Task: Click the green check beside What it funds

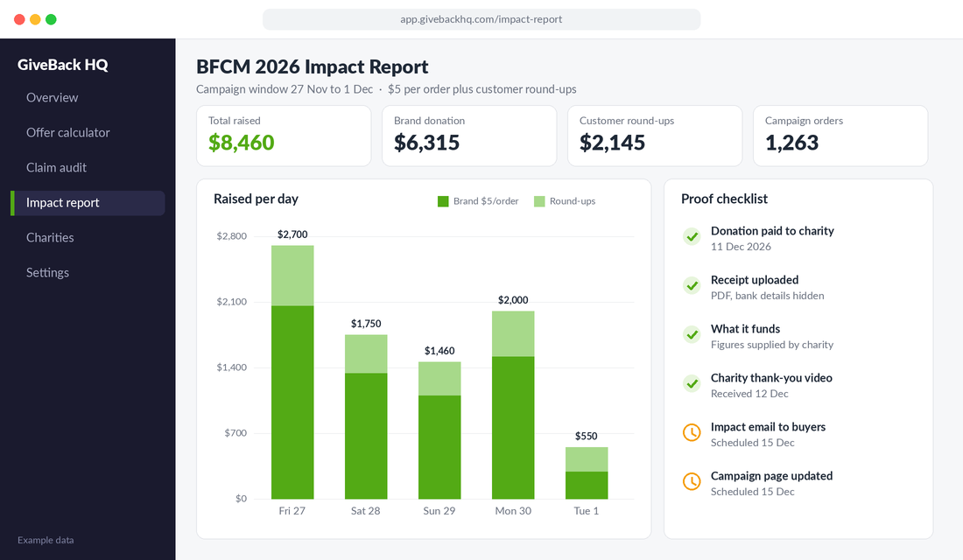Action: coord(692,334)
